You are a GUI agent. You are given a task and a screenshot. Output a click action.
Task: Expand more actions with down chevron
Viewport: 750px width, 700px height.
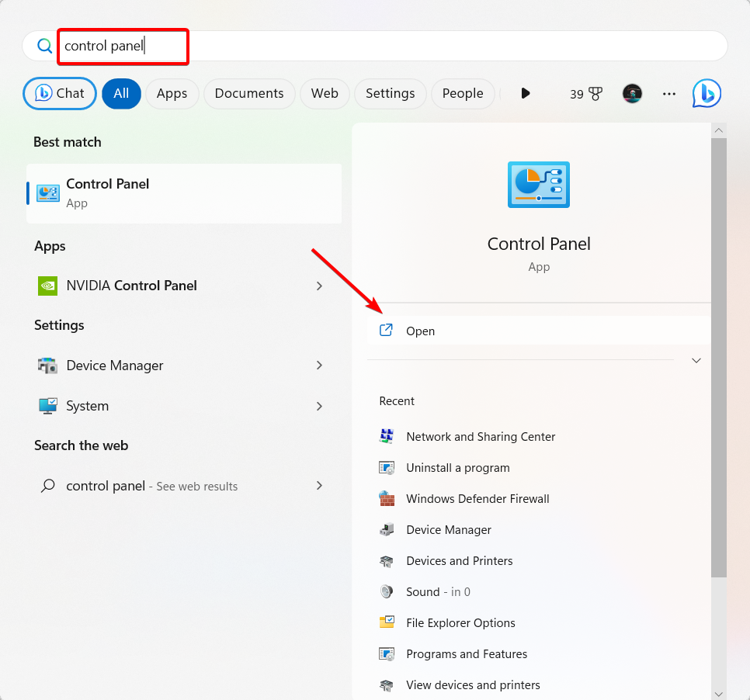[x=696, y=361]
